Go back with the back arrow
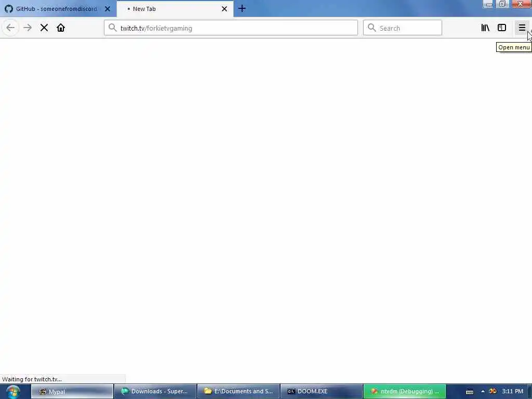 (10, 28)
